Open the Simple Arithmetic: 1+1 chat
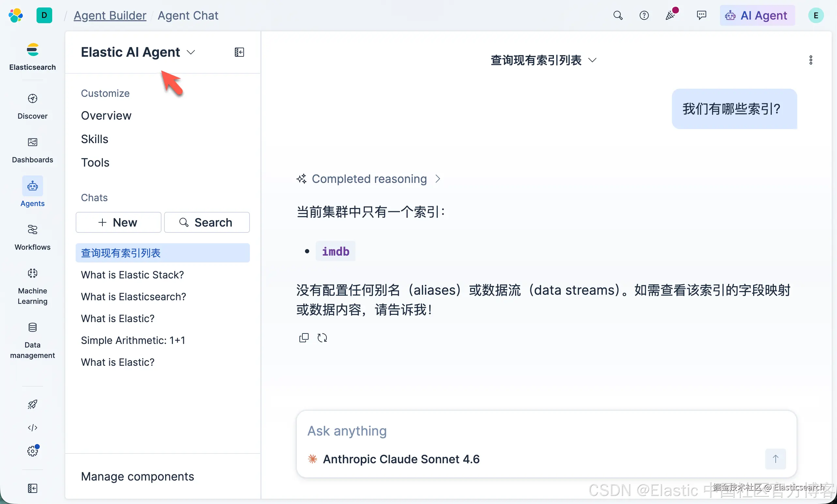 click(133, 340)
